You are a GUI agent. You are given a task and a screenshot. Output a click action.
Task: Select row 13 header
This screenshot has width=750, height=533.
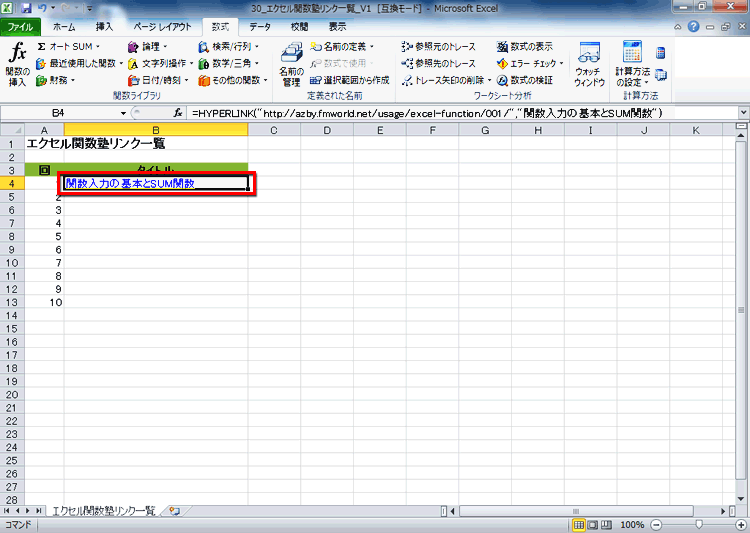pos(12,302)
